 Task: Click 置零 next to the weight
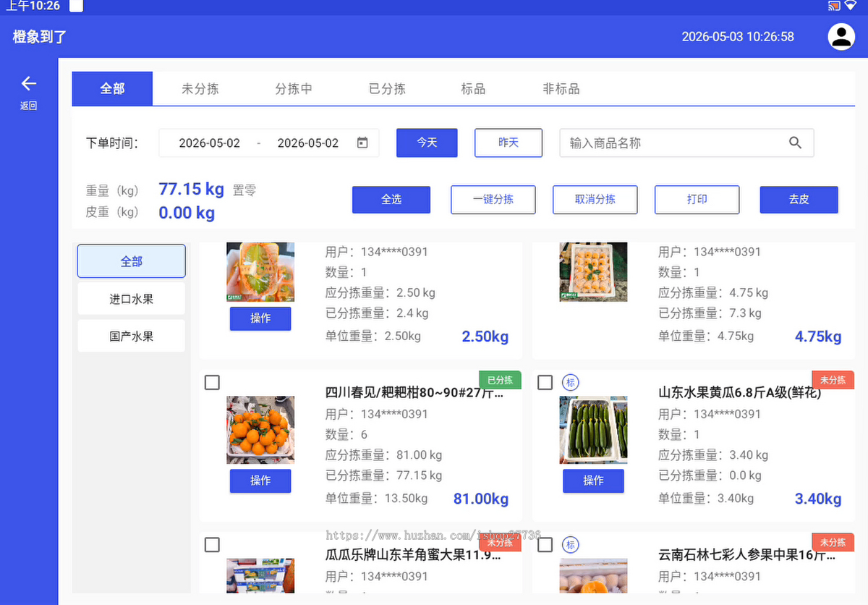click(x=244, y=190)
